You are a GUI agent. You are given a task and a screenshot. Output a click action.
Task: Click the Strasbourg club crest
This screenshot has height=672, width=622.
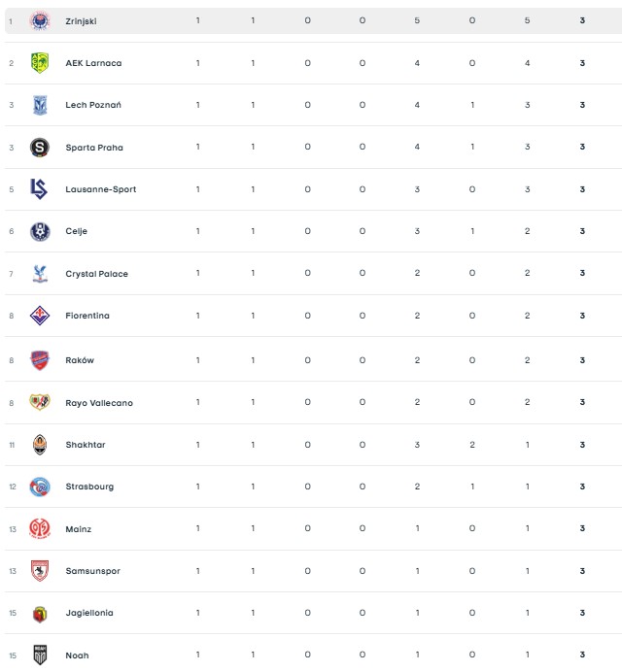39,487
